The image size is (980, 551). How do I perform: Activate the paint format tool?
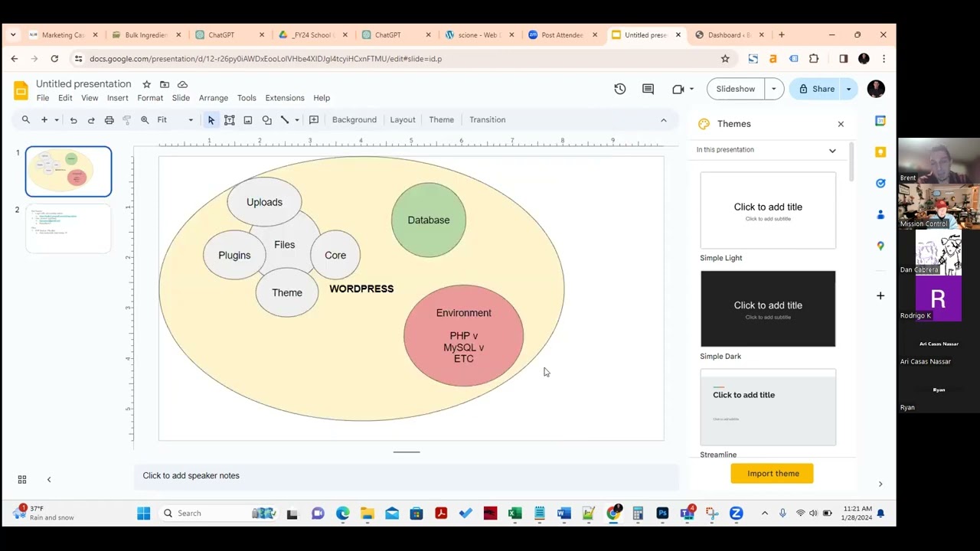click(126, 119)
